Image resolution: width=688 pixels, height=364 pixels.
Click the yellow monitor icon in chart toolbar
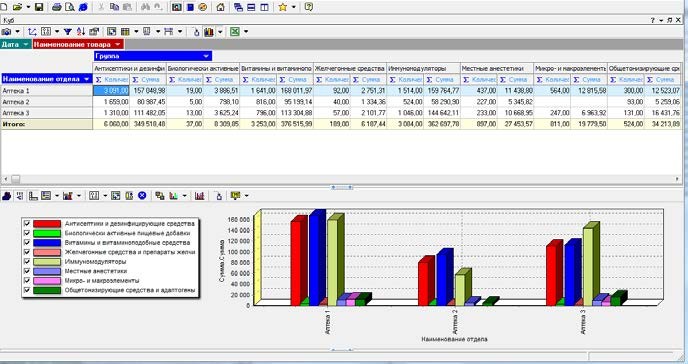point(236,196)
